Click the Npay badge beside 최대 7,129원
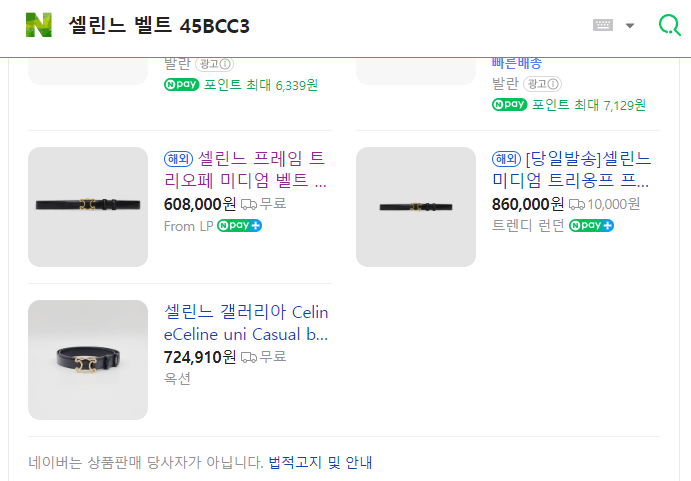 click(510, 104)
